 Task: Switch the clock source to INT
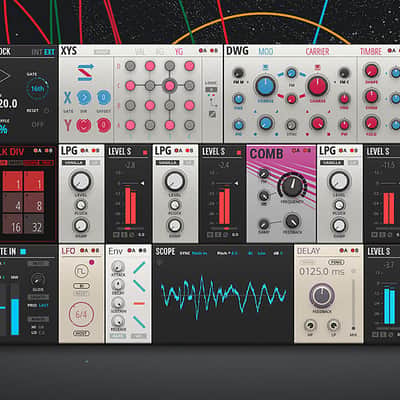click(36, 52)
